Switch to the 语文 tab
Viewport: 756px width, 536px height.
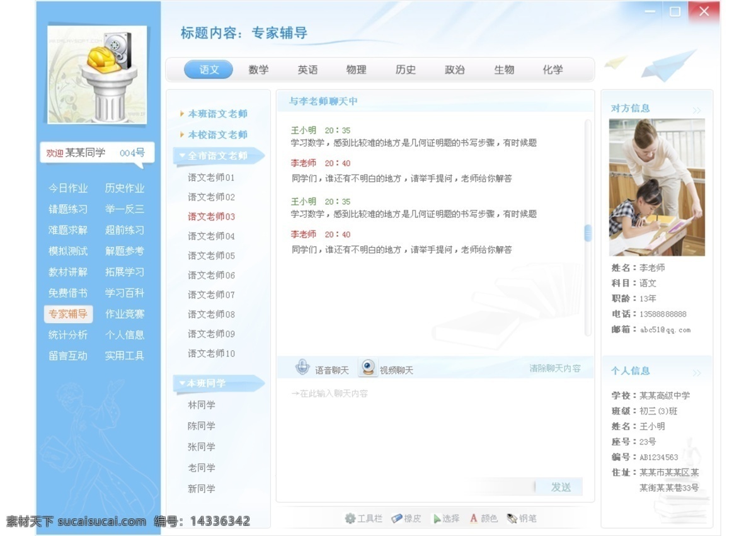pos(209,70)
